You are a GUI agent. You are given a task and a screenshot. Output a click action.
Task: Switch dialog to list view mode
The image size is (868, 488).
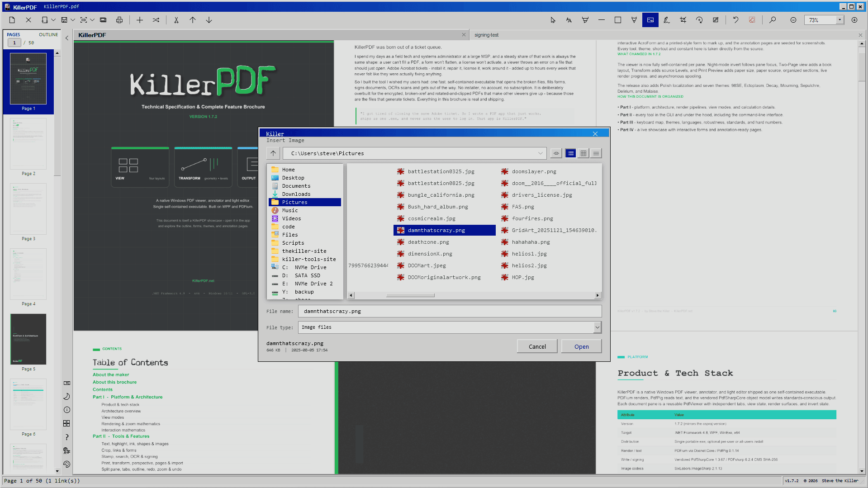coord(571,153)
